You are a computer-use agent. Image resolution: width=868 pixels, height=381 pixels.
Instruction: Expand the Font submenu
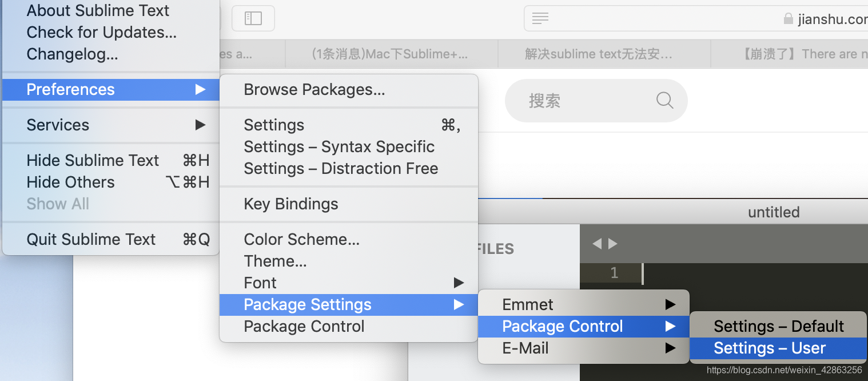point(349,283)
